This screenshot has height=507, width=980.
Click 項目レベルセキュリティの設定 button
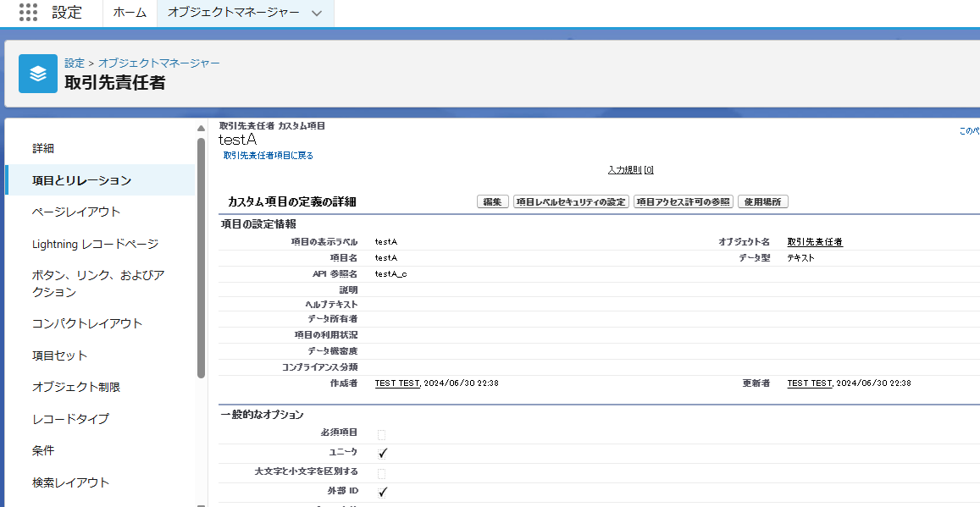click(571, 201)
